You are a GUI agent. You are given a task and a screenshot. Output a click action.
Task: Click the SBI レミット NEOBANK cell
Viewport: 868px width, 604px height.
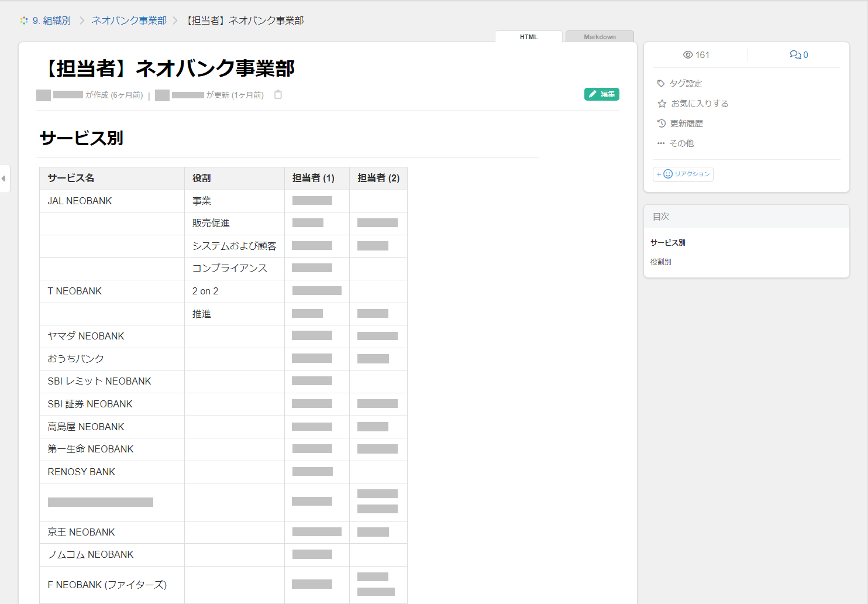[x=112, y=382]
